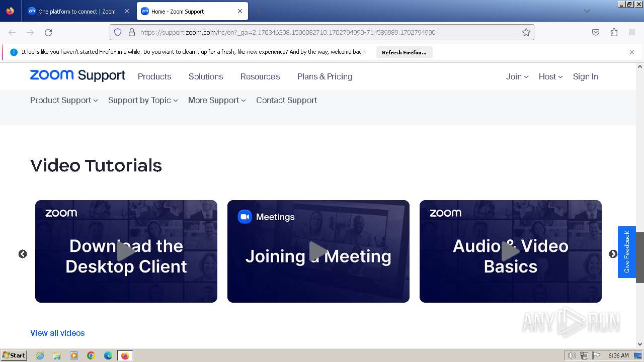This screenshot has width=644, height=362.
Task: Play the Download the Desktop Client video
Action: coord(126,251)
